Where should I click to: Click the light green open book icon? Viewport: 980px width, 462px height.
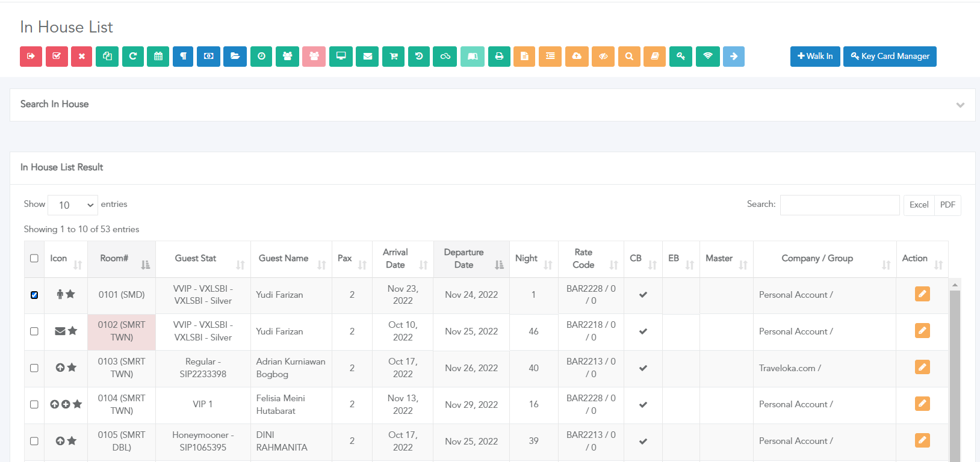click(x=473, y=57)
